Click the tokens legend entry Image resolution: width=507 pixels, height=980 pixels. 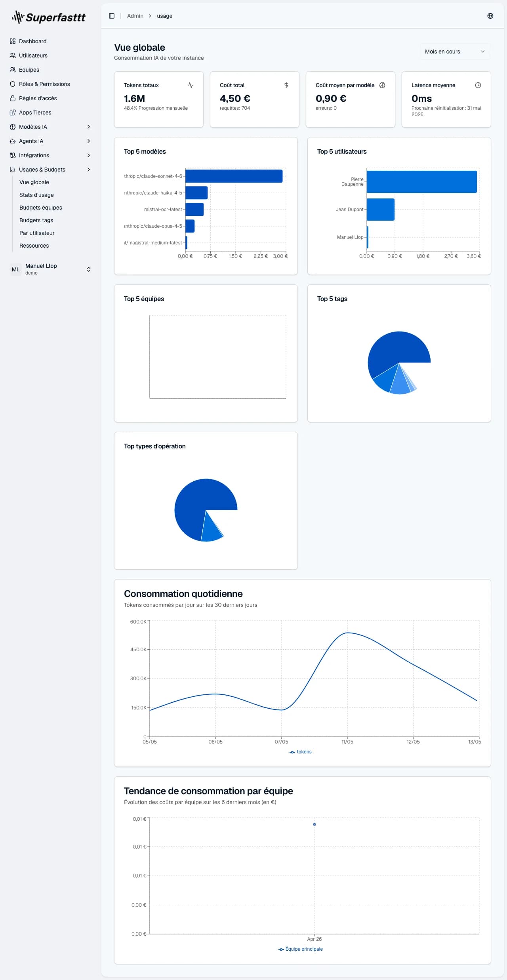tap(301, 752)
